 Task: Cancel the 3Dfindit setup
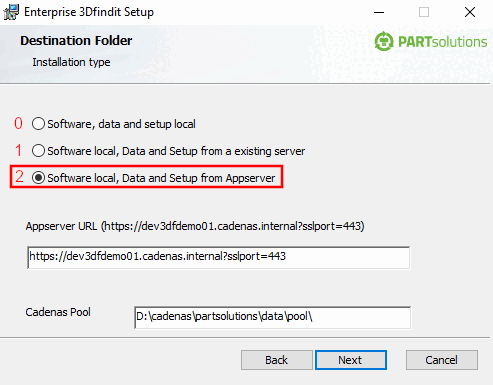(442, 360)
